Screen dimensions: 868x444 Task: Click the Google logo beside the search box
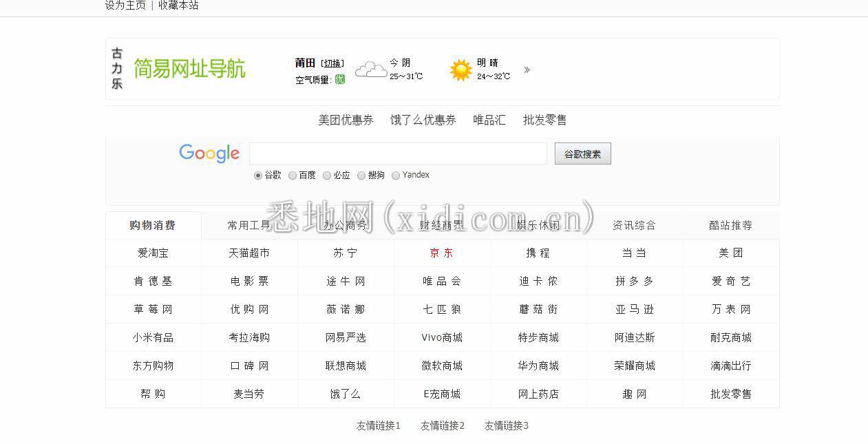209,154
